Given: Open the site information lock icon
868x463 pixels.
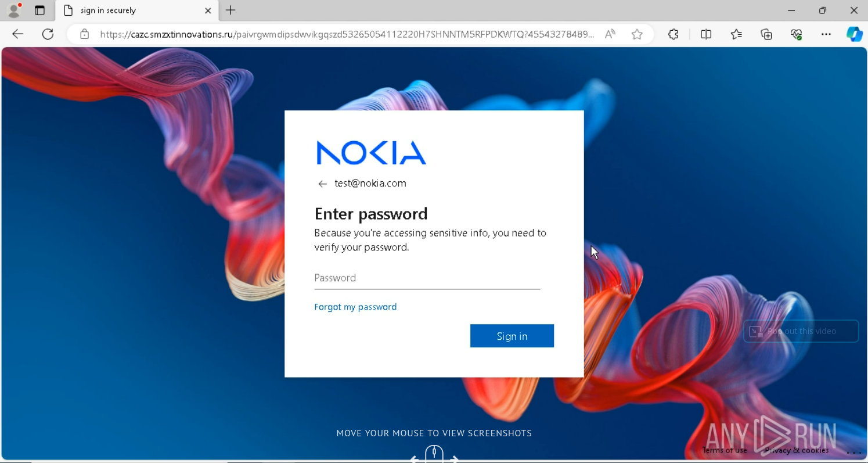Looking at the screenshot, I should pyautogui.click(x=85, y=34).
